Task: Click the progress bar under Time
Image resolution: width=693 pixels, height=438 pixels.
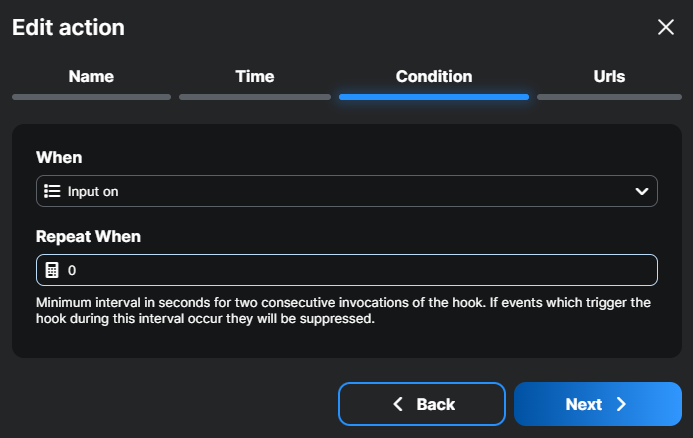Action: tap(254, 97)
